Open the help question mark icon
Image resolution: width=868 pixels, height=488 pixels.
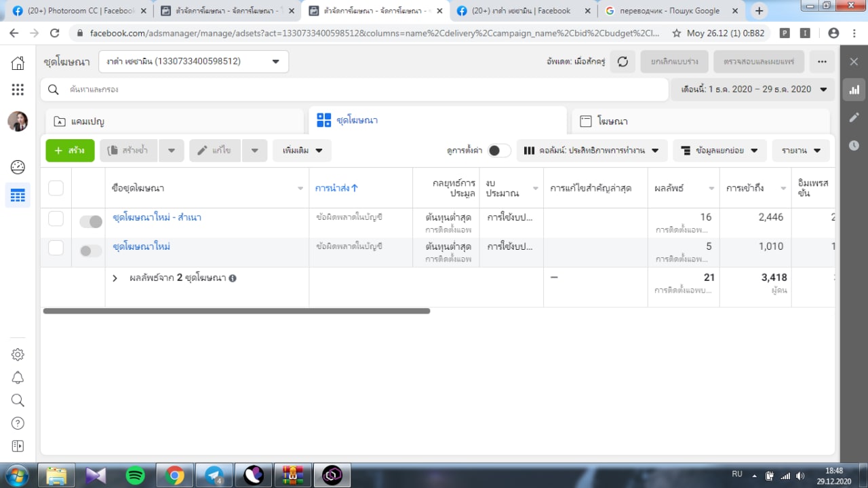[x=18, y=424]
